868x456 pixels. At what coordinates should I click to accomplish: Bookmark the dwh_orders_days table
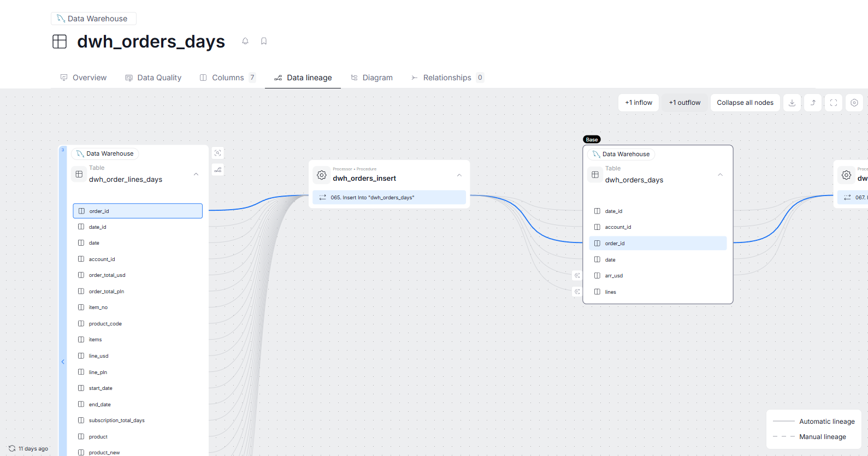tap(264, 41)
